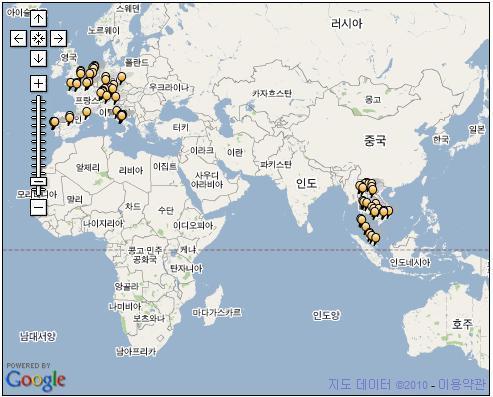Select the marker nearest the 폴란드 label
The height and width of the screenshot is (397, 493).
(x=122, y=78)
